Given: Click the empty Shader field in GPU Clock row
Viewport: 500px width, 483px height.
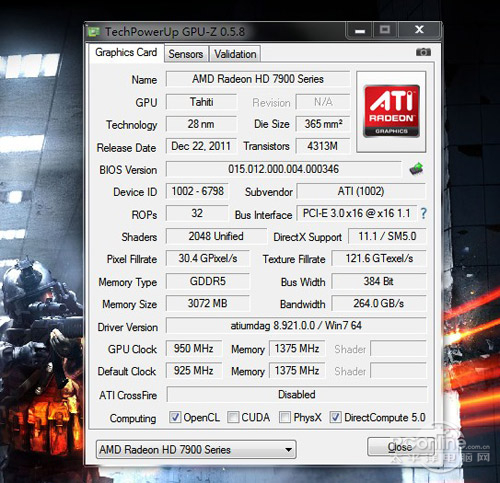Looking at the screenshot, I should pyautogui.click(x=399, y=349).
